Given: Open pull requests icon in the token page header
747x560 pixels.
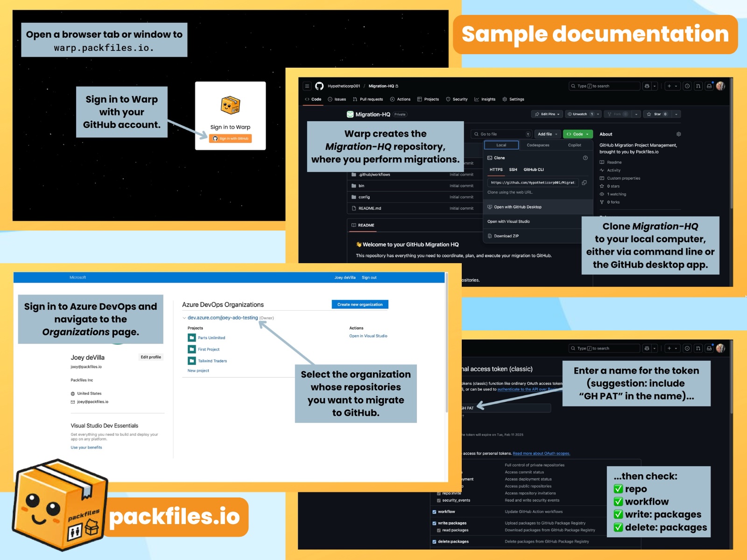Looking at the screenshot, I should [x=698, y=348].
